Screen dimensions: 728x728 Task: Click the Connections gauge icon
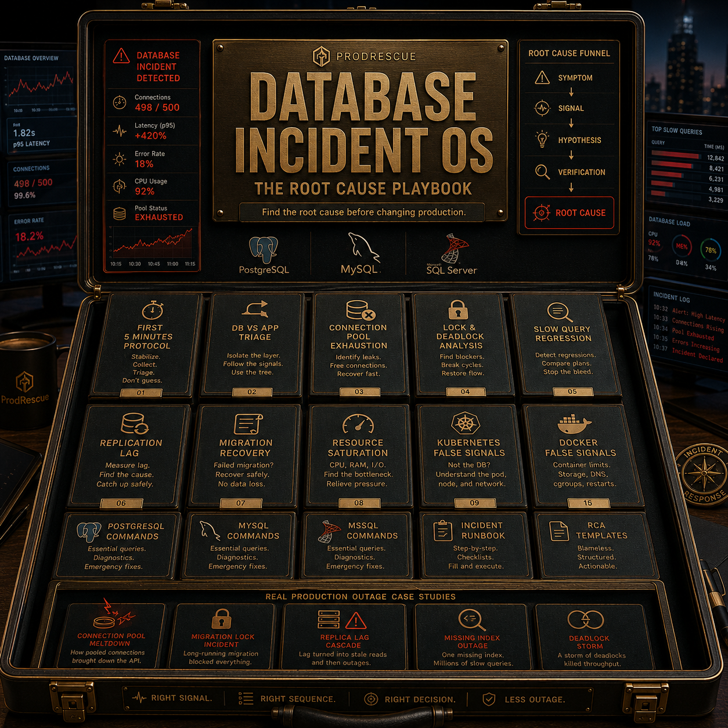120,103
